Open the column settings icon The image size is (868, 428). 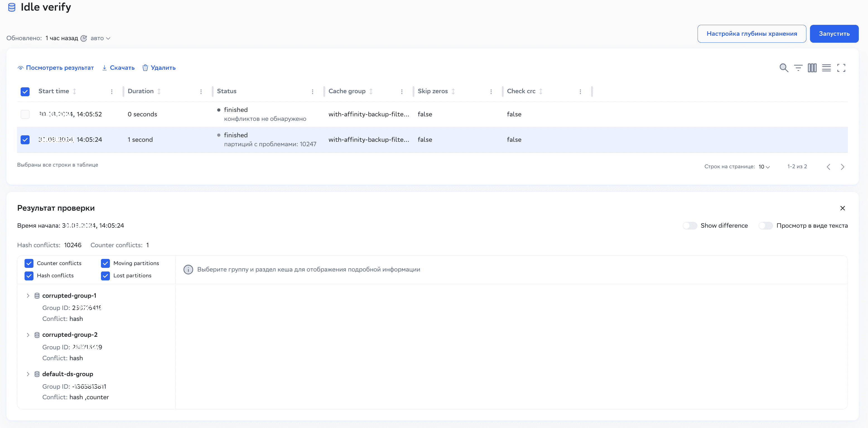tap(812, 68)
